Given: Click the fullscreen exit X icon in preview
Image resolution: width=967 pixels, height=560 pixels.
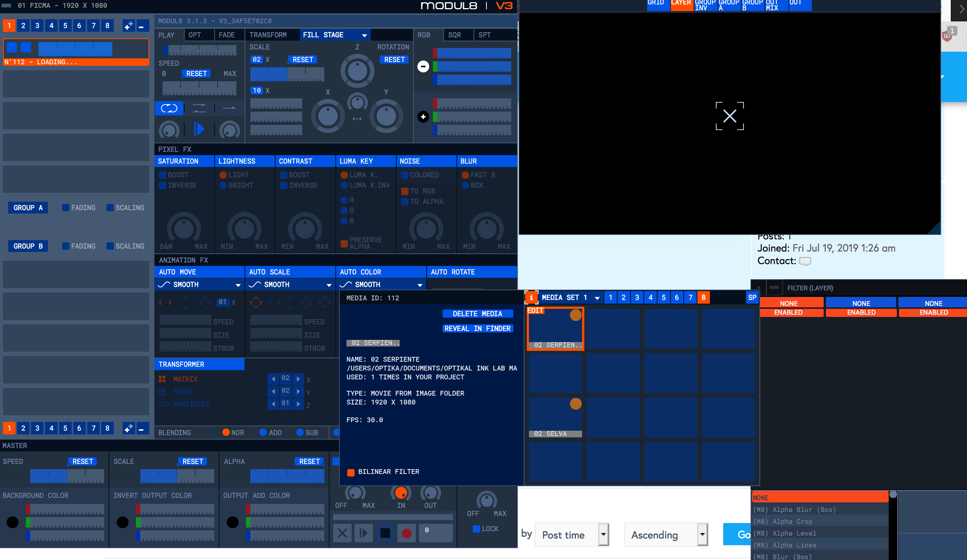Looking at the screenshot, I should [729, 116].
